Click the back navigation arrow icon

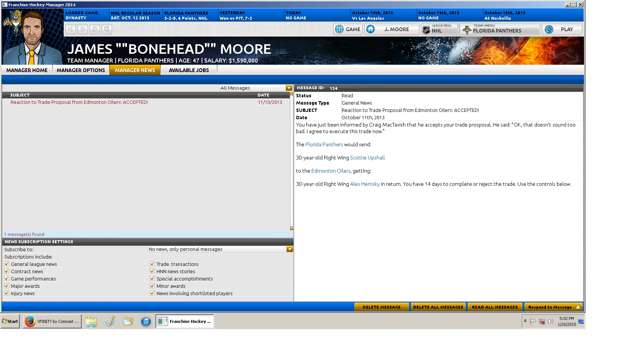(x=70, y=29)
